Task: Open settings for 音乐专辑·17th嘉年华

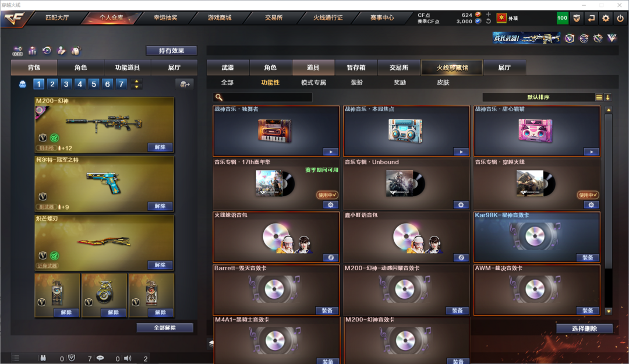Action: [331, 204]
